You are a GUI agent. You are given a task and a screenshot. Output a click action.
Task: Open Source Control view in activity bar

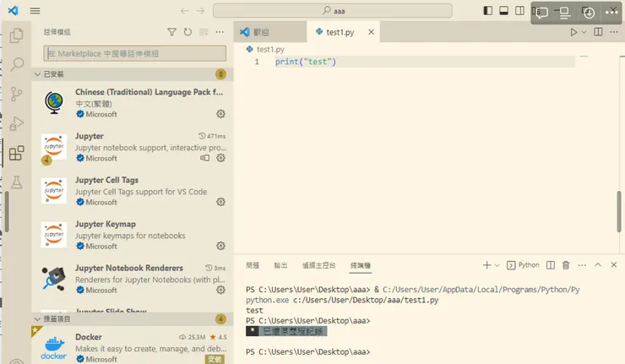(16, 94)
